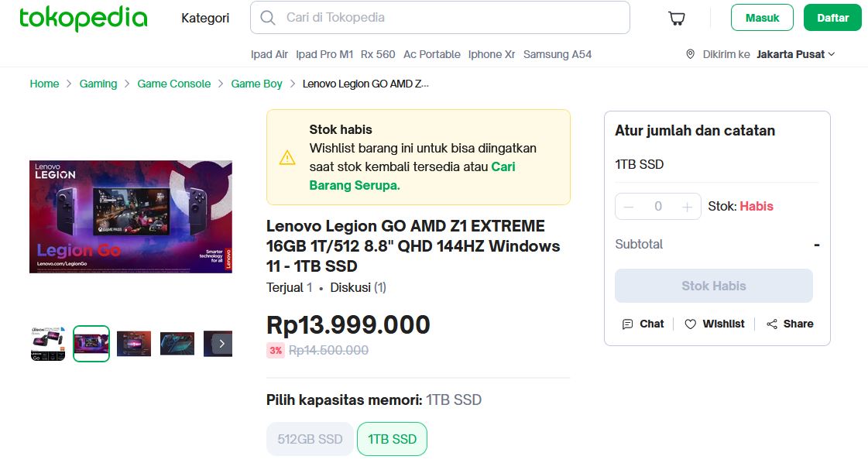Expand the Jakarta Pusat delivery location dropdown
The width and height of the screenshot is (868, 463).
click(x=796, y=54)
